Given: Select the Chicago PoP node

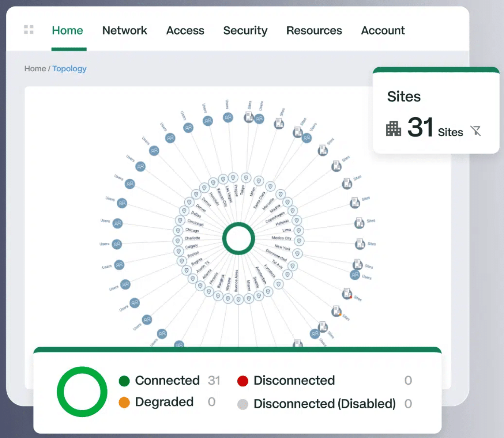Looking at the screenshot, I should 178,231.
